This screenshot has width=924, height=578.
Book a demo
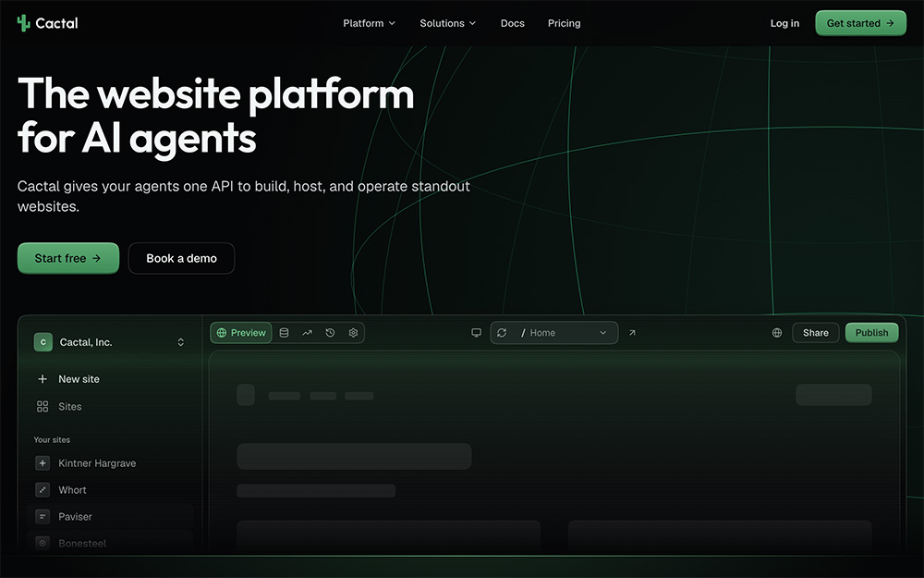[181, 258]
